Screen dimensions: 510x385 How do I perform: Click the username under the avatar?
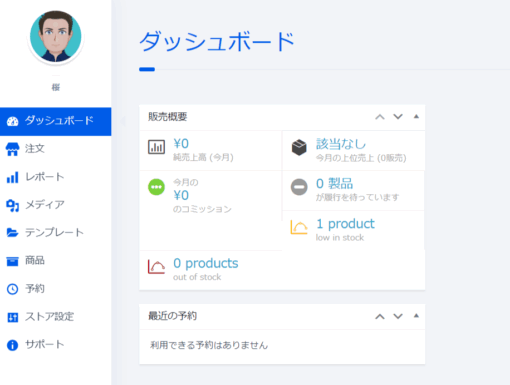click(x=56, y=87)
